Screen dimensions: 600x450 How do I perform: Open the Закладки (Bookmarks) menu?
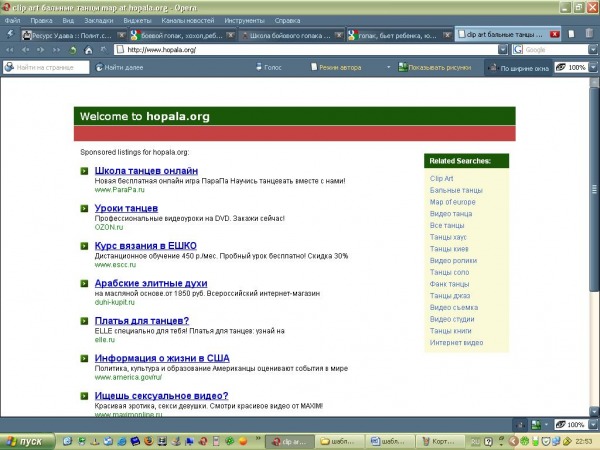click(99, 19)
